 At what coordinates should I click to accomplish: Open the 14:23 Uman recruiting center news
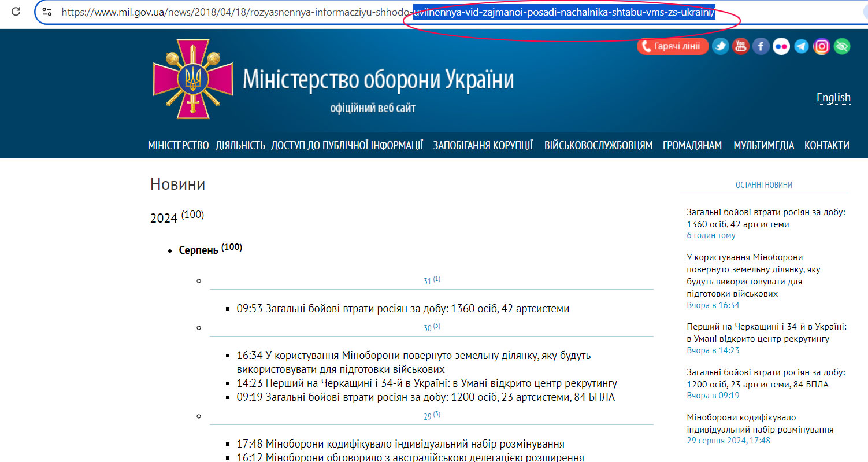pyautogui.click(x=426, y=383)
